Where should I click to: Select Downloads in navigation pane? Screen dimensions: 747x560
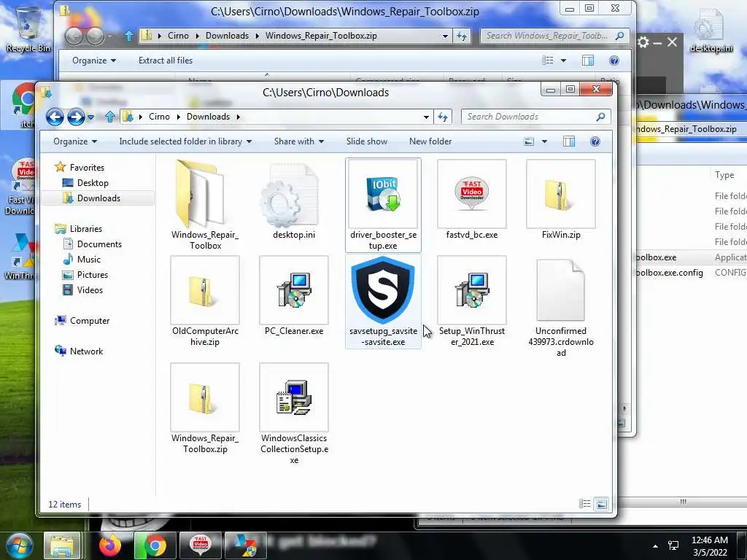pyautogui.click(x=98, y=198)
